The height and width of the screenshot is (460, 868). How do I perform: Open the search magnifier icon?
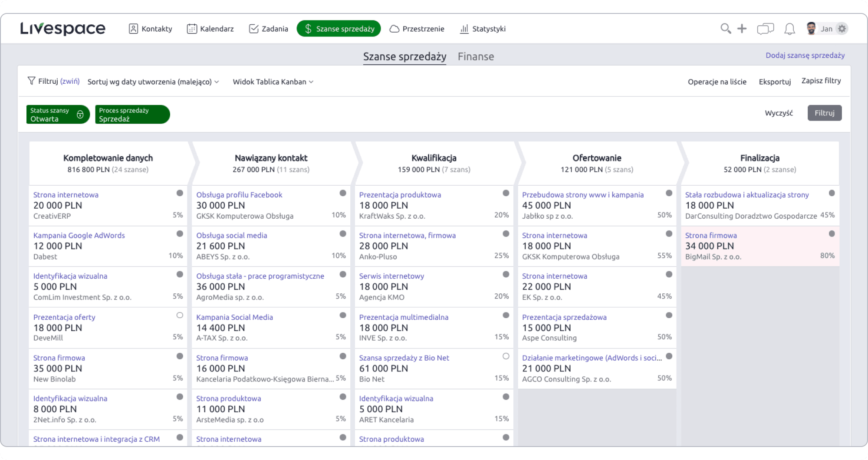point(725,29)
